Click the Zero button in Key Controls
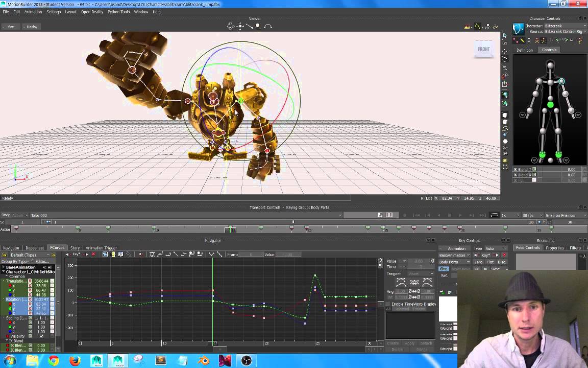588x368 pixels. [x=478, y=262]
